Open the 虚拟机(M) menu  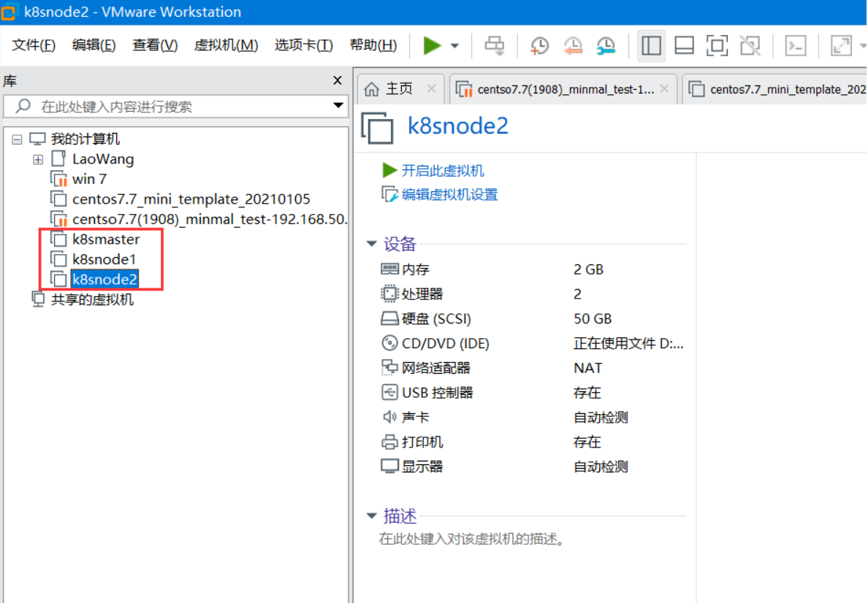[x=226, y=45]
